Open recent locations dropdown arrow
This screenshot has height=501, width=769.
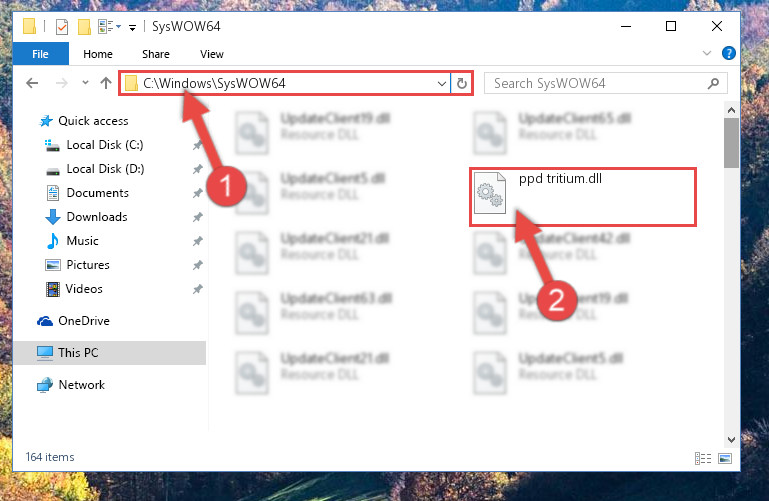(x=85, y=82)
